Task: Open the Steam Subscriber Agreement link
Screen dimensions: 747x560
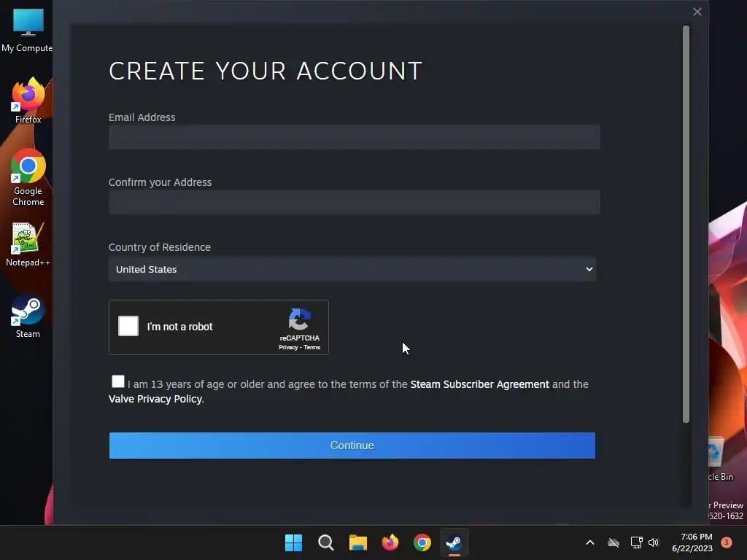Action: point(480,384)
